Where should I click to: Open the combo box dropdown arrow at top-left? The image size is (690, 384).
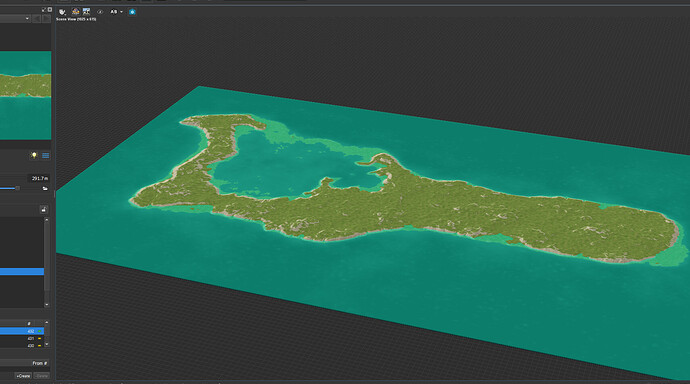click(27, 18)
